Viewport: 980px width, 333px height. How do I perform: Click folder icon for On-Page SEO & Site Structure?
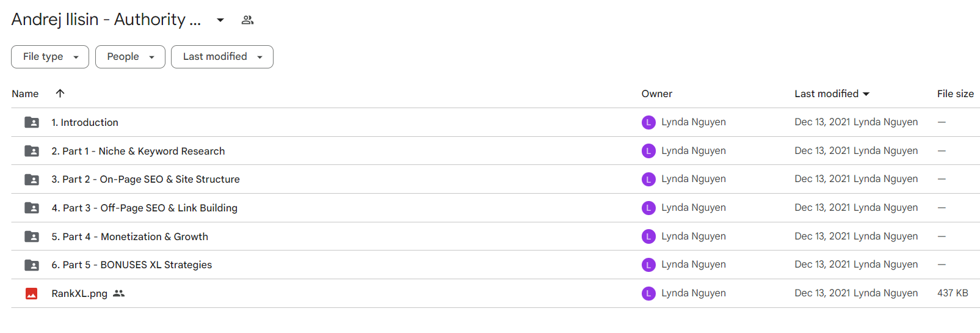[32, 180]
